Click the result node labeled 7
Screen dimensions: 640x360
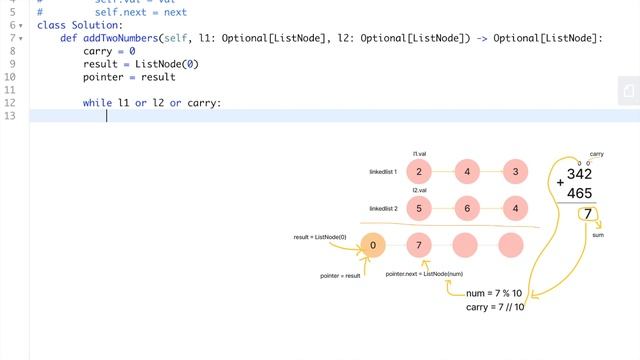click(x=419, y=245)
